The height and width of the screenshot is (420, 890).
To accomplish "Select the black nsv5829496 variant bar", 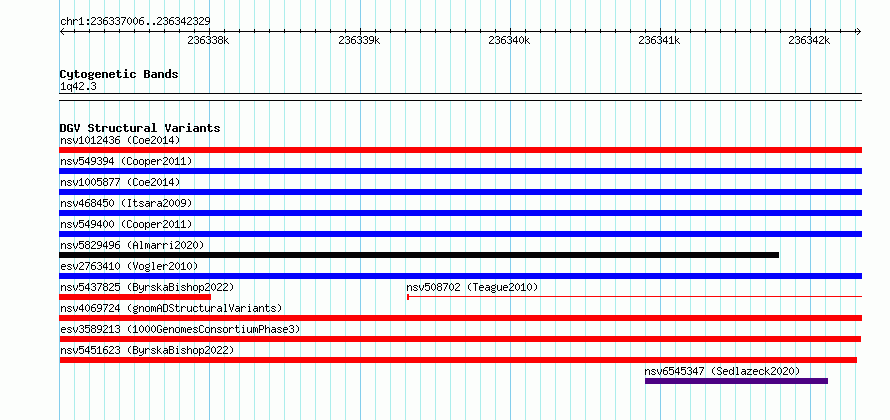I will [x=419, y=255].
